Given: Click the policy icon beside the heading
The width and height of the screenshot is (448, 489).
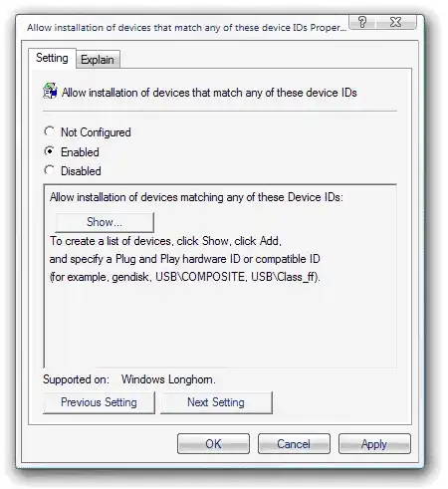Looking at the screenshot, I should [50, 92].
